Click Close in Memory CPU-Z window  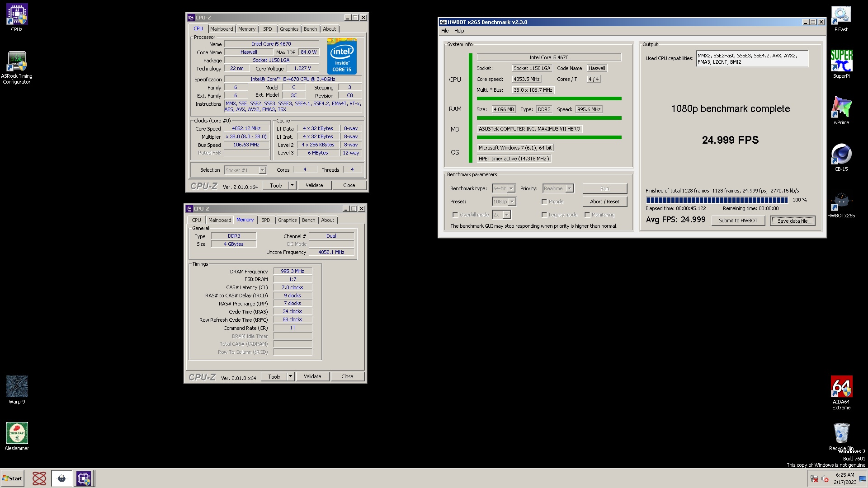(x=347, y=376)
